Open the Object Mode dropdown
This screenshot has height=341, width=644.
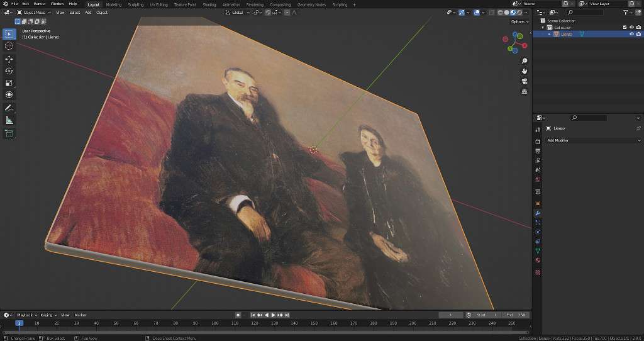coord(34,13)
